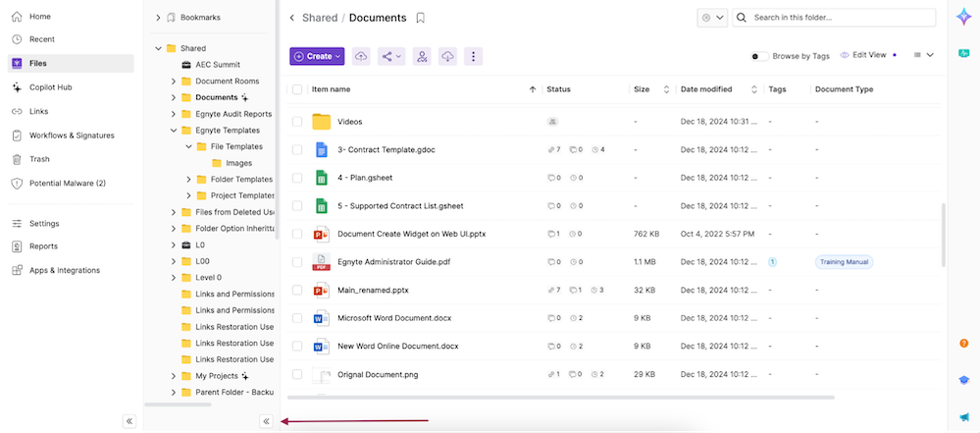980x433 pixels.
Task: Go back with the breadcrumb arrow
Action: [292, 18]
